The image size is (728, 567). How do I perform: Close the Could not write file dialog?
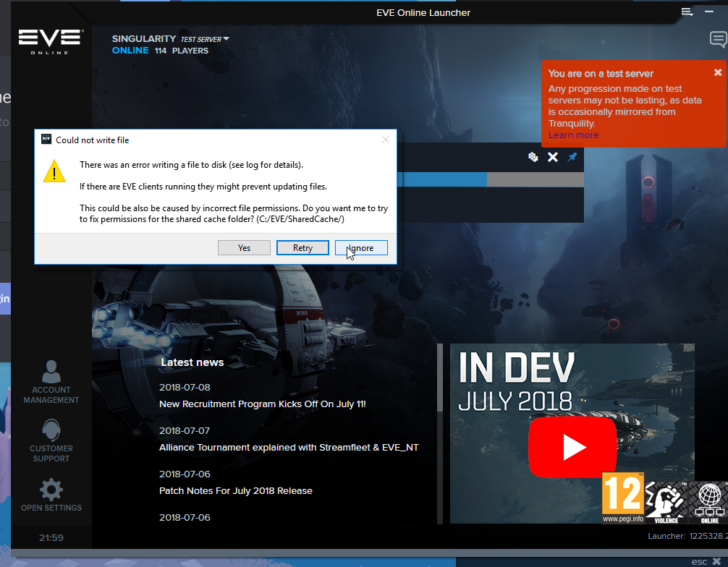386,140
